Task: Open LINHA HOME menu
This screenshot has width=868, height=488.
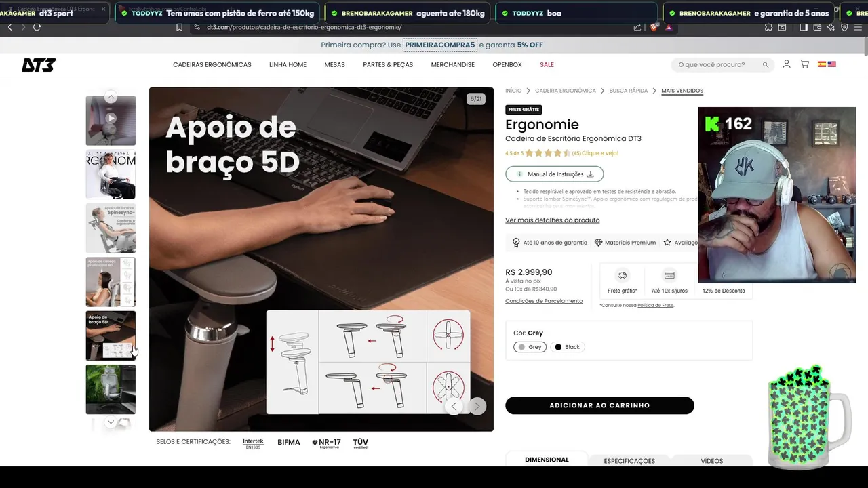Action: tap(288, 65)
